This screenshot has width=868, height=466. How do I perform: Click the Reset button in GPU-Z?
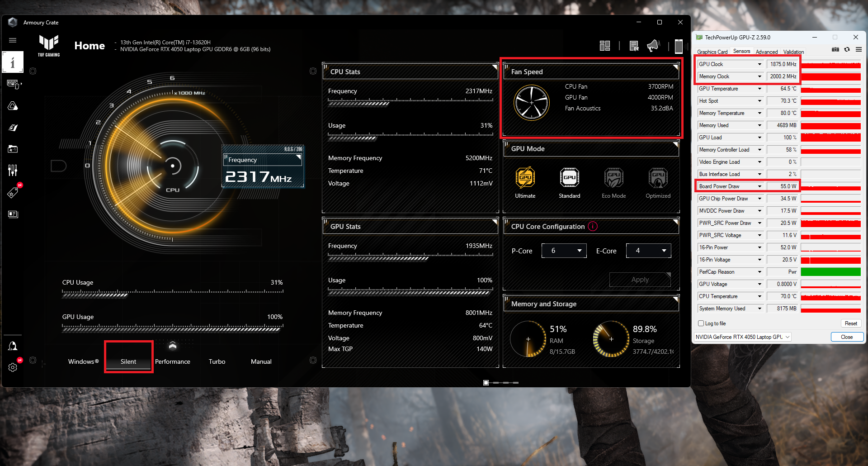[x=851, y=323]
